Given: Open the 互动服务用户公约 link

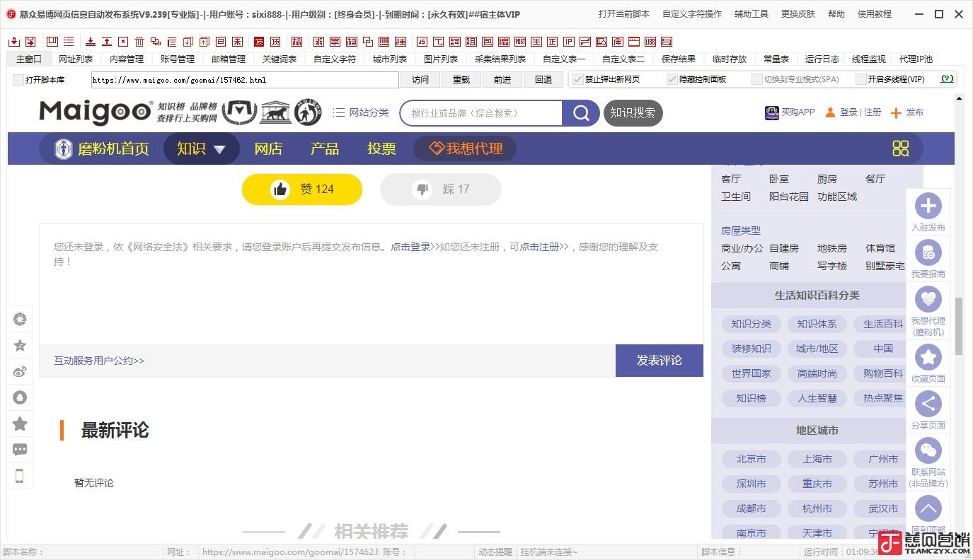Looking at the screenshot, I should pyautogui.click(x=99, y=361).
